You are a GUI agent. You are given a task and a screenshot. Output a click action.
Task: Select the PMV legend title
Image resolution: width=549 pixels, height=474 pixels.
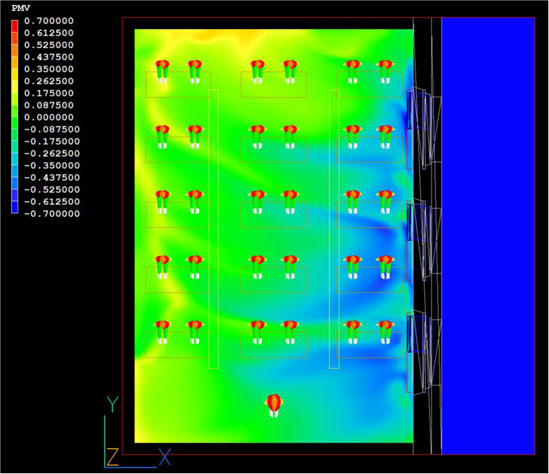21,8
